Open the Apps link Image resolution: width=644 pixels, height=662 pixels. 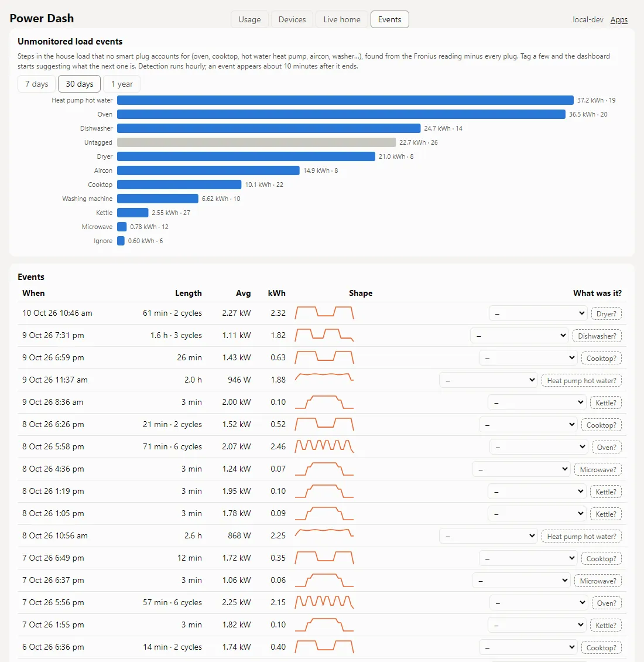pyautogui.click(x=619, y=20)
